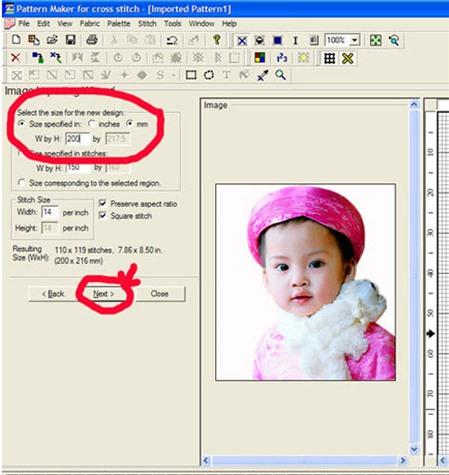This screenshot has height=475, width=449.
Task: Select the rectangle selection tool icon
Action: pyautogui.click(x=191, y=75)
